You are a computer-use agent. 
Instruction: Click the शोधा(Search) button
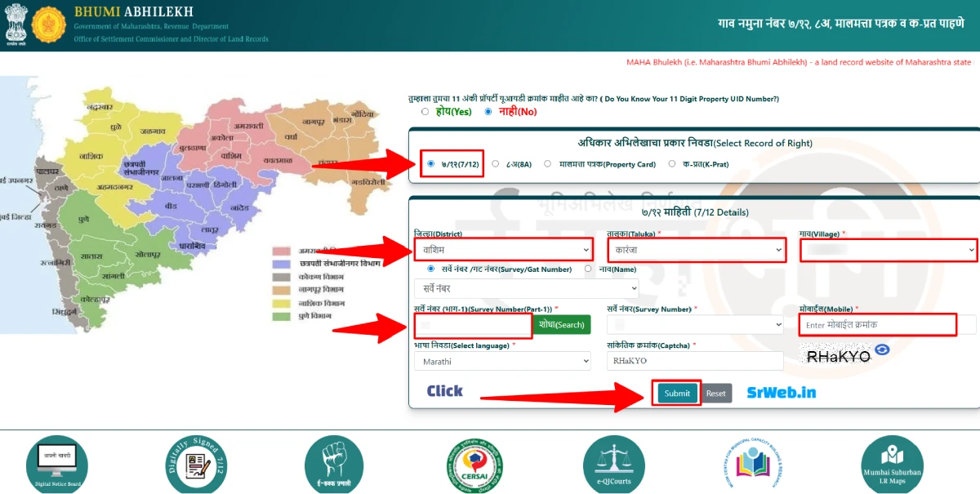(x=563, y=324)
